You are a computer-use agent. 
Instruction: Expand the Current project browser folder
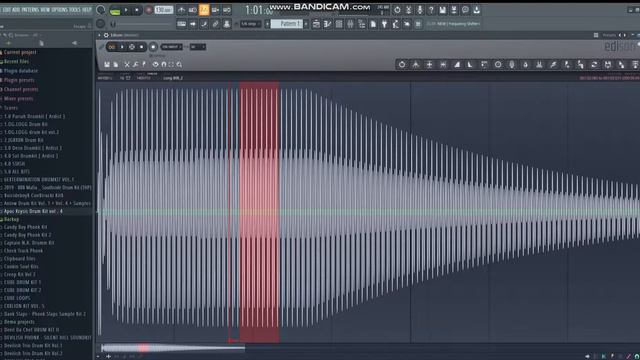[19, 52]
